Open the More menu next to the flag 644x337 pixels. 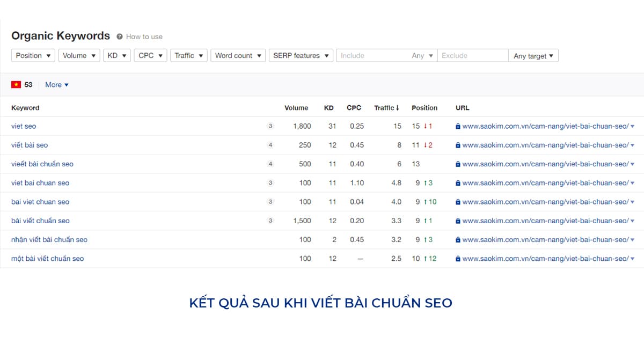click(x=56, y=84)
